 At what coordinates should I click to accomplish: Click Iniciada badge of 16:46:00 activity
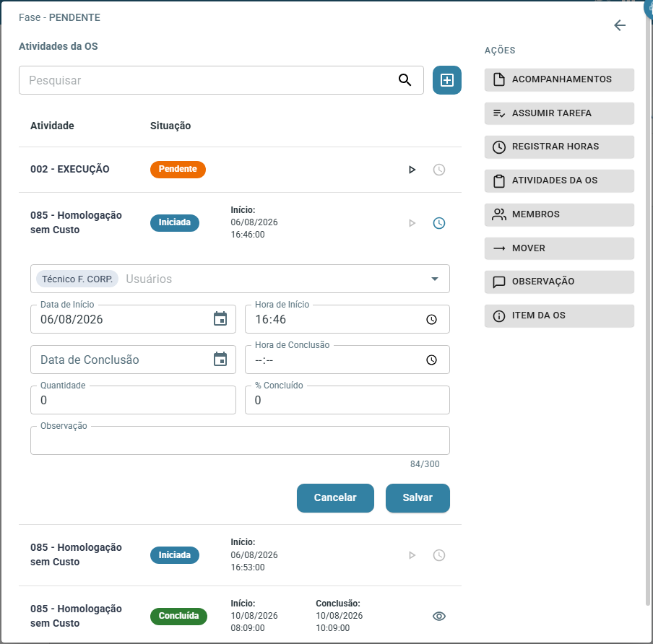[x=175, y=222]
